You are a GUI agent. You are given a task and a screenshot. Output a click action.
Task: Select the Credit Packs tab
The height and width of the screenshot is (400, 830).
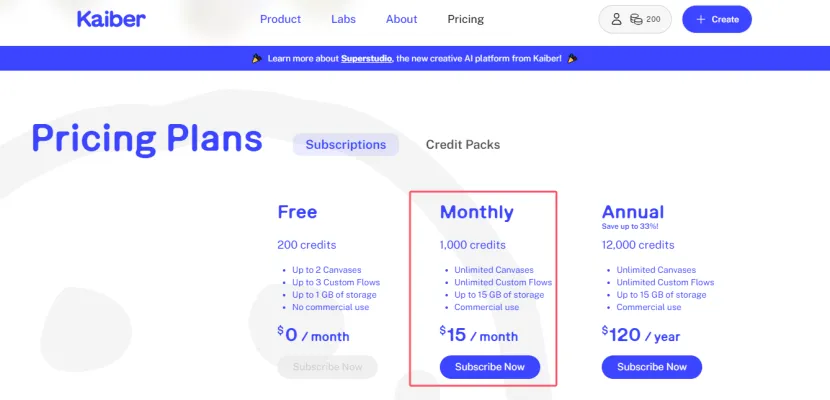tap(463, 144)
